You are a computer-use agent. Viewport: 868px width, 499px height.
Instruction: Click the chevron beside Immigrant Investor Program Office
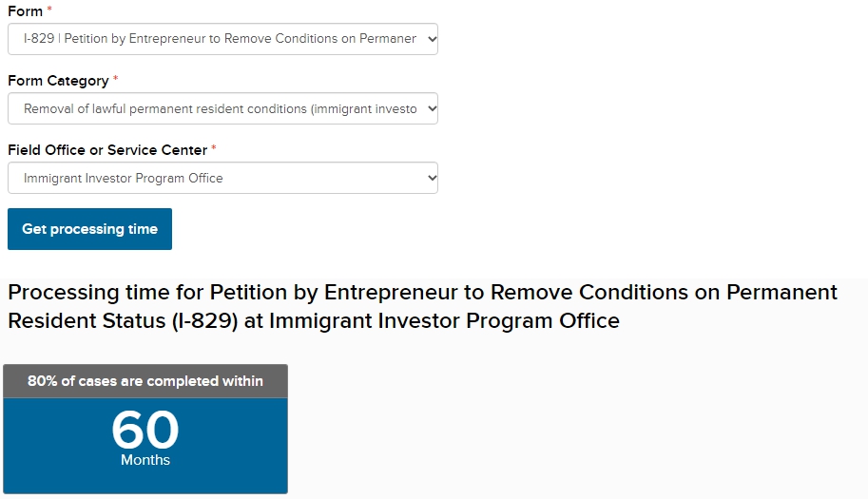433,178
